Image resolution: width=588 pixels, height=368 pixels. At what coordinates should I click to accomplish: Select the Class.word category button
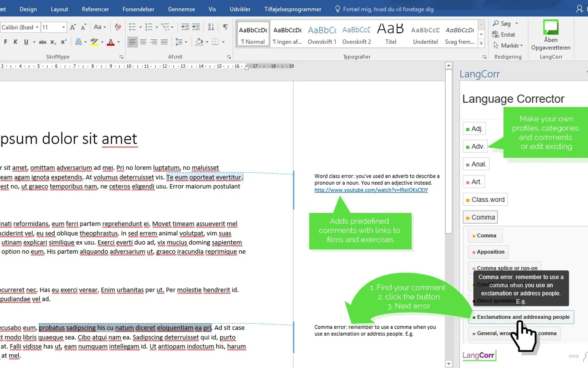pos(485,199)
